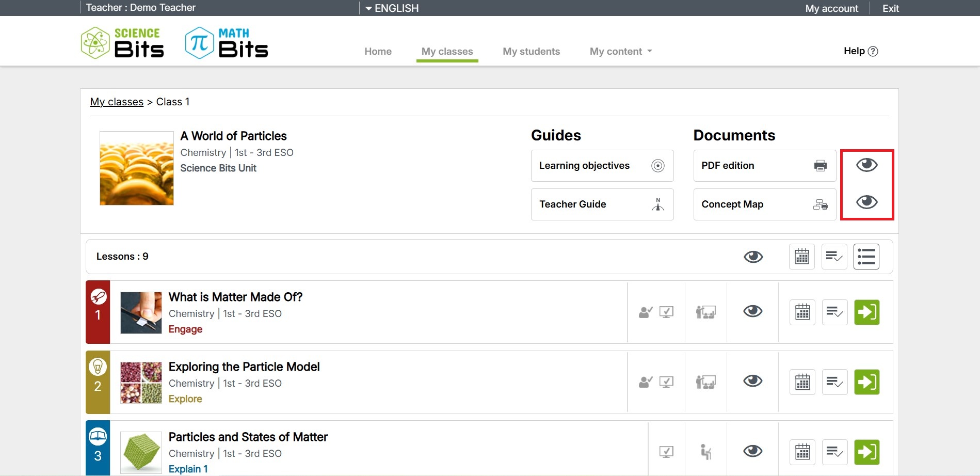
Task: Enter lesson 3 using green arrow button
Action: pyautogui.click(x=866, y=452)
